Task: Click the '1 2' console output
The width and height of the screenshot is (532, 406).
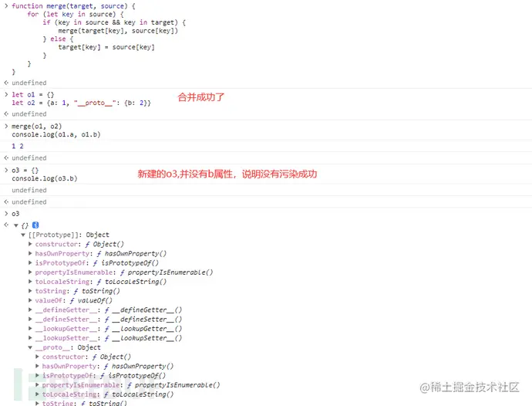Action: tap(18, 146)
